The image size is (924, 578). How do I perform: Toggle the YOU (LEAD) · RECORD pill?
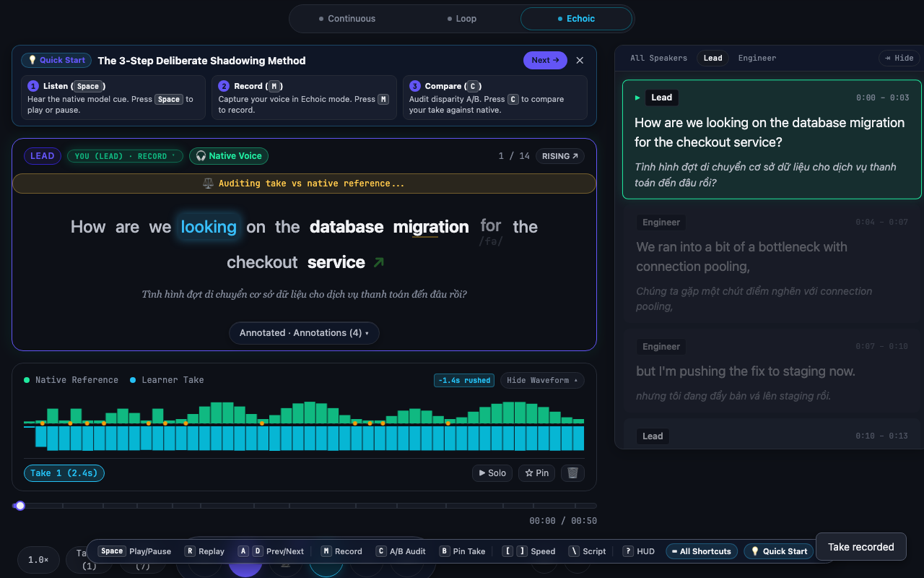[125, 156]
